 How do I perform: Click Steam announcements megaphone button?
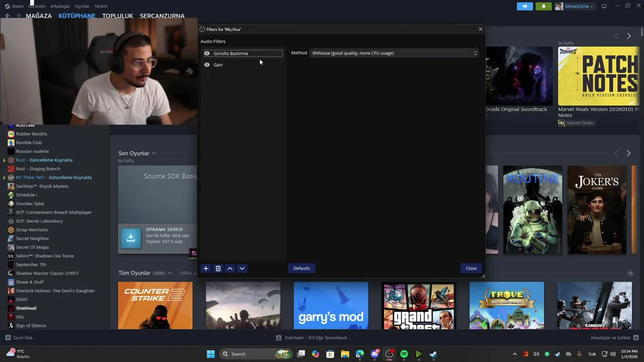pyautogui.click(x=525, y=6)
